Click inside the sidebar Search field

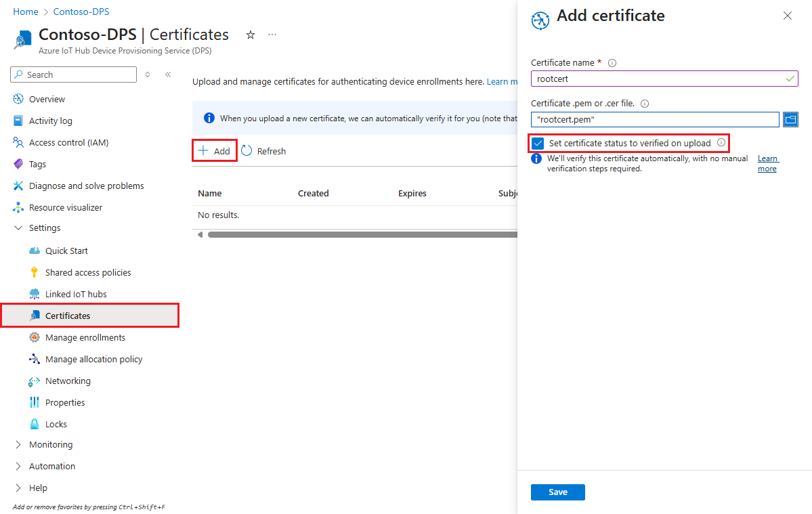(x=72, y=74)
